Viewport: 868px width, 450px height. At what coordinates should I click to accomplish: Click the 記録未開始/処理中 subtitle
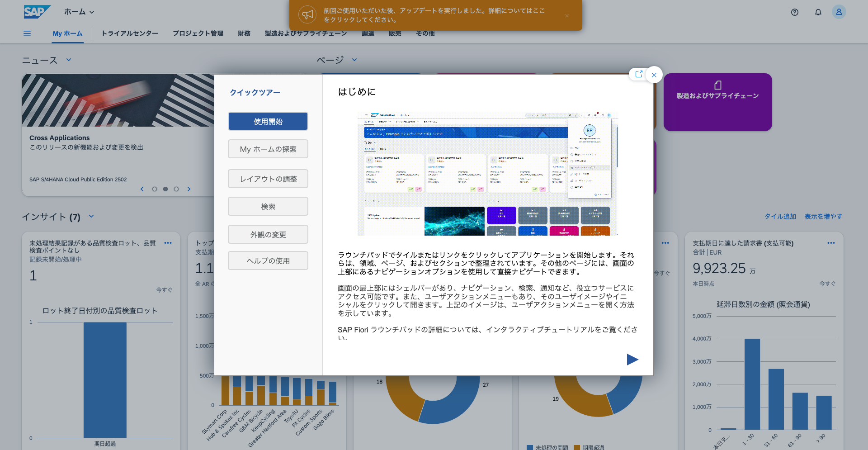(56, 260)
